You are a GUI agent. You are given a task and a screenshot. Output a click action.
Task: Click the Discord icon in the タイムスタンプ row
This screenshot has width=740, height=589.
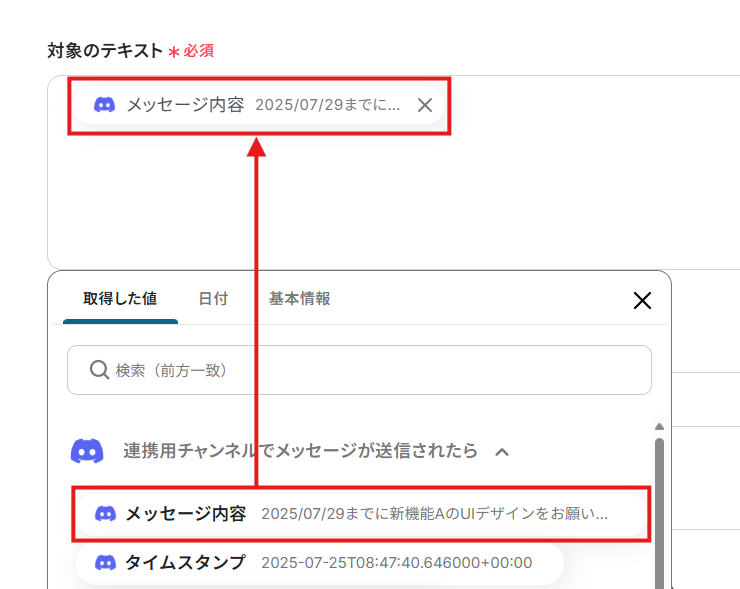pos(105,563)
